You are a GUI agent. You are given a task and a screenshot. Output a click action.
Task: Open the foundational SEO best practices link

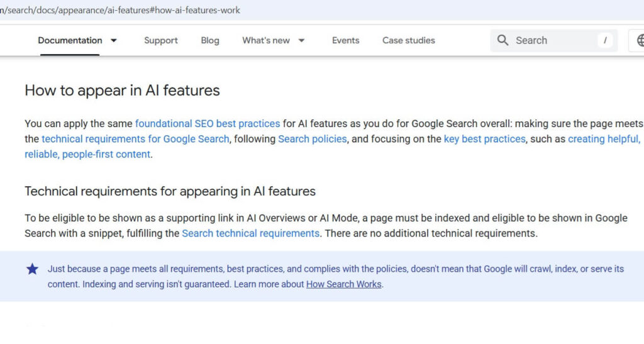pyautogui.click(x=208, y=123)
